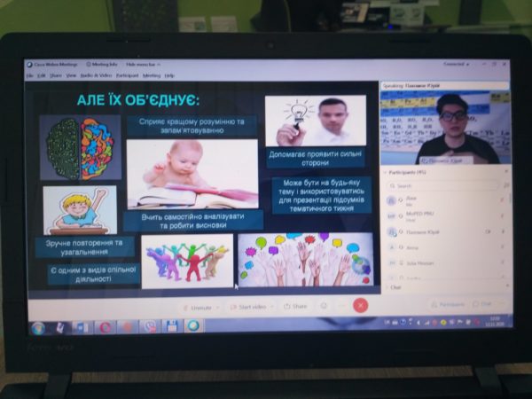Open the File menu
532x399 pixels.
tap(29, 75)
